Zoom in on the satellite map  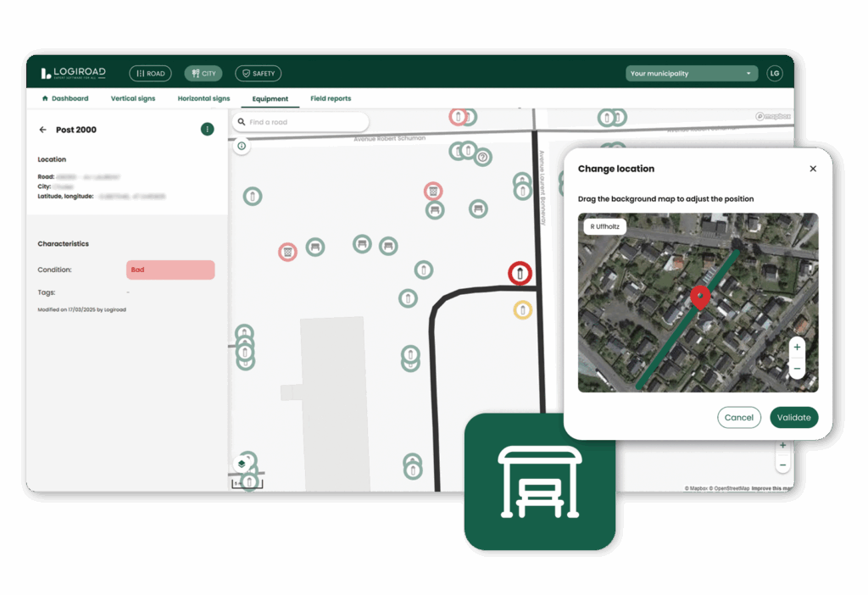click(x=797, y=348)
